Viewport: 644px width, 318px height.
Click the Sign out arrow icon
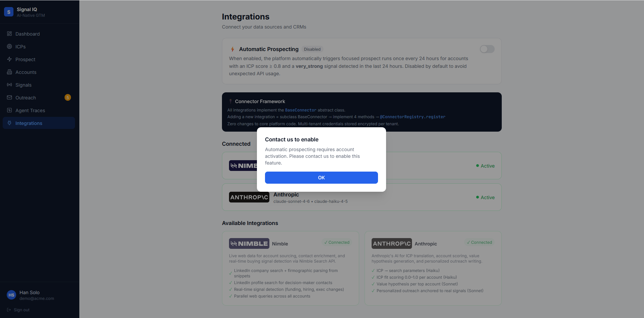pos(9,310)
